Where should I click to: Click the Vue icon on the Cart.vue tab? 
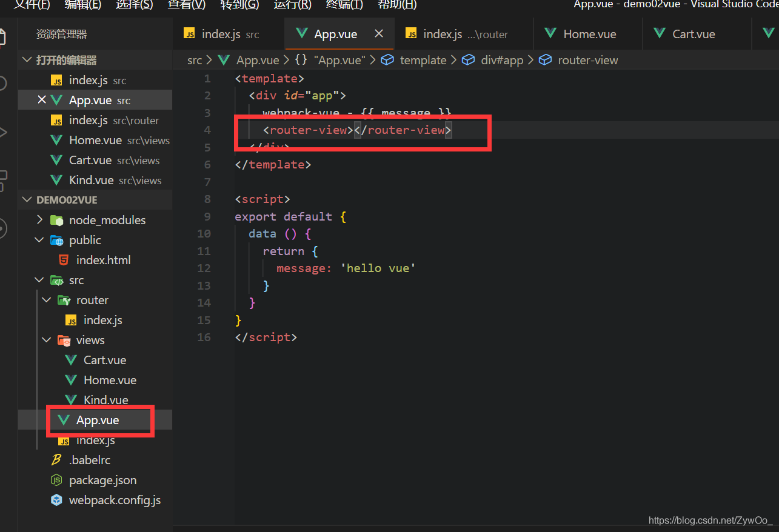click(x=660, y=34)
